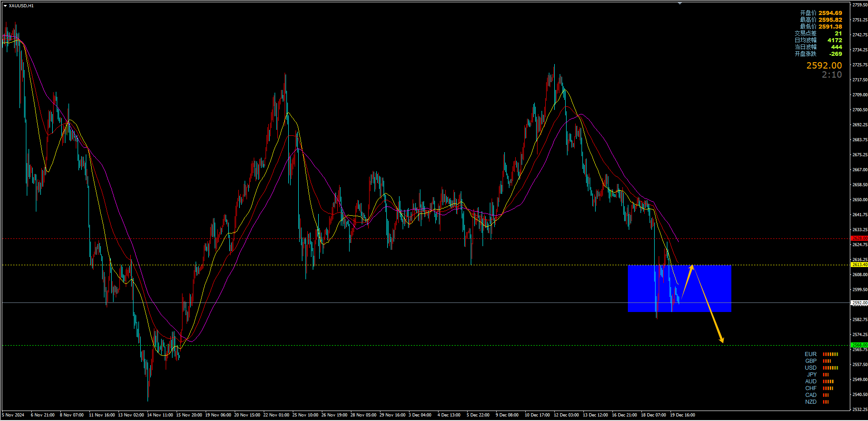This screenshot has width=868, height=421.
Task: Click the EUR strength meter bars
Action: (x=830, y=354)
